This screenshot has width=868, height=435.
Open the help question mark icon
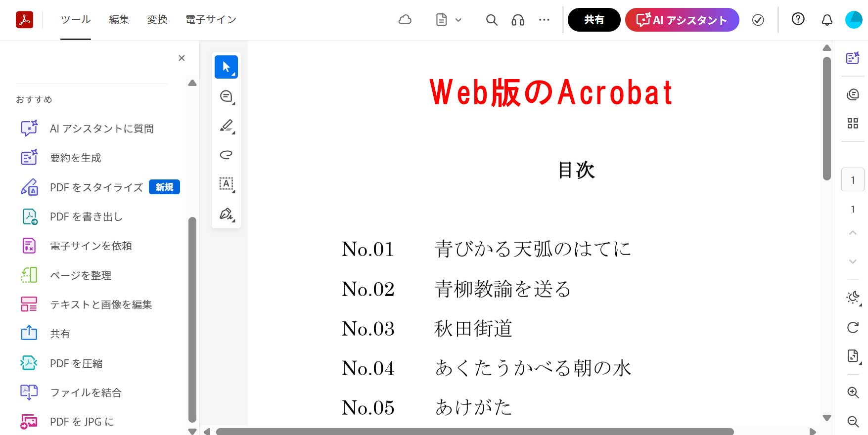(x=798, y=19)
